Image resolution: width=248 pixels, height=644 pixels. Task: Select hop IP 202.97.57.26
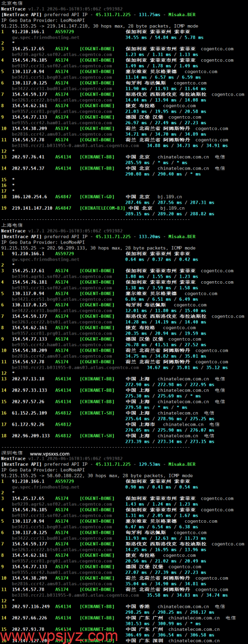pos(27,401)
